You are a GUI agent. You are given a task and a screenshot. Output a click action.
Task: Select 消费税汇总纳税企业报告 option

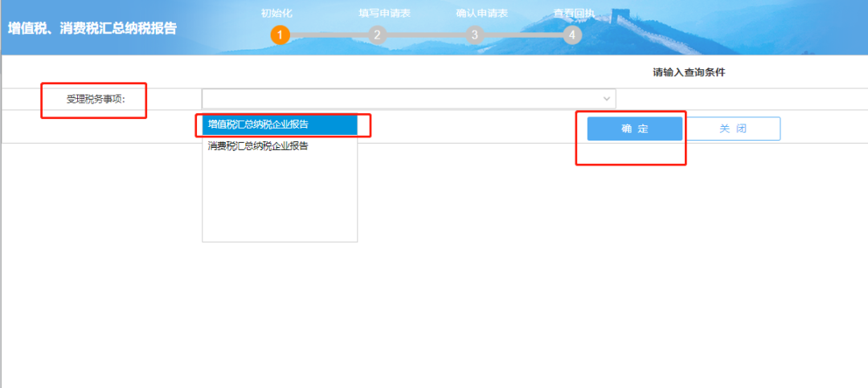click(280, 147)
